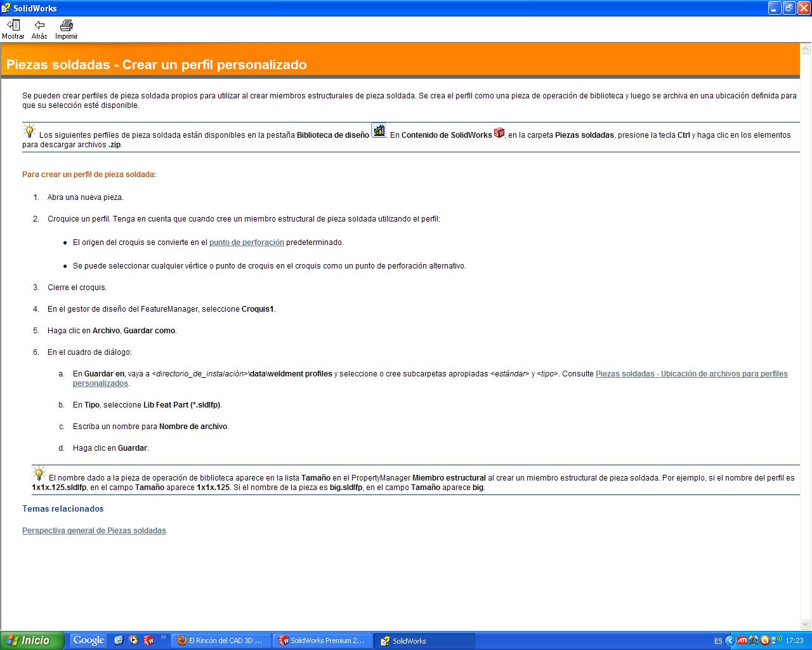Open 'Piezas soldadas - Ubicación de archivos' link
The height and width of the screenshot is (650, 812).
430,378
